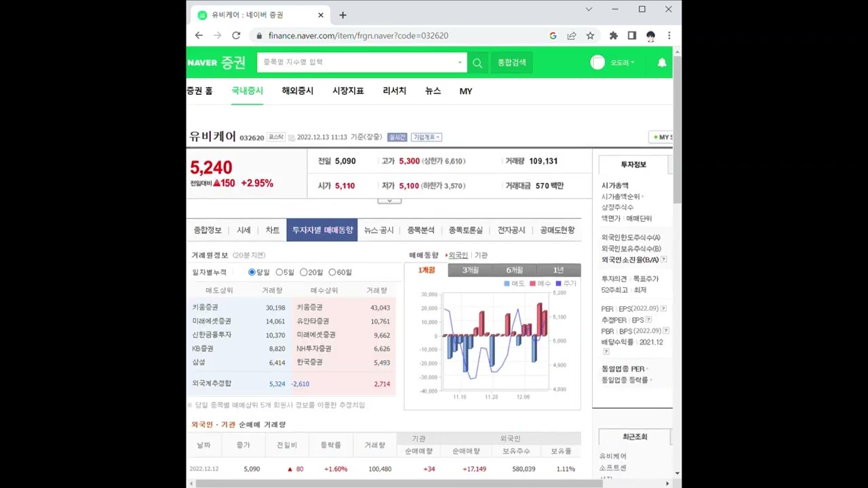Image resolution: width=868 pixels, height=488 pixels.
Task: Click the 외국인 trading trend link
Action: point(458,256)
